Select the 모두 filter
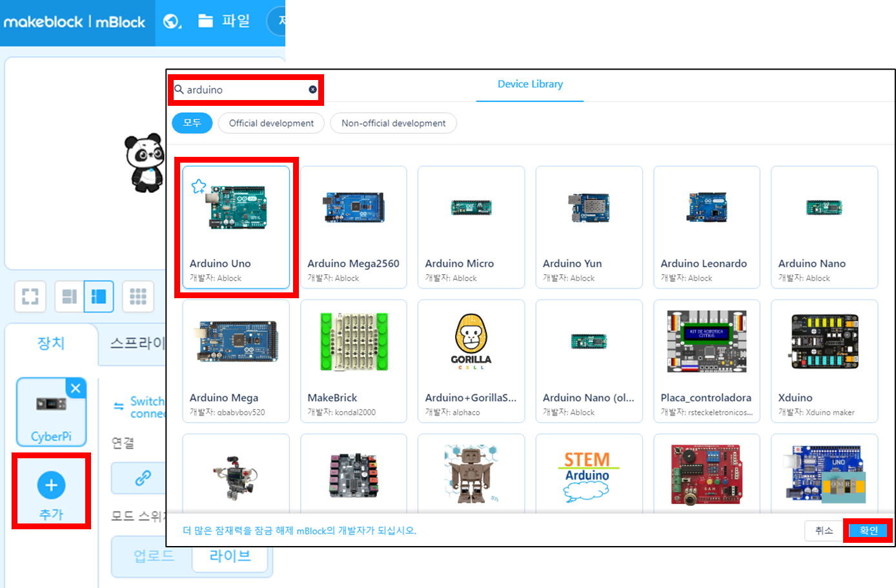896x588 pixels. [192, 123]
